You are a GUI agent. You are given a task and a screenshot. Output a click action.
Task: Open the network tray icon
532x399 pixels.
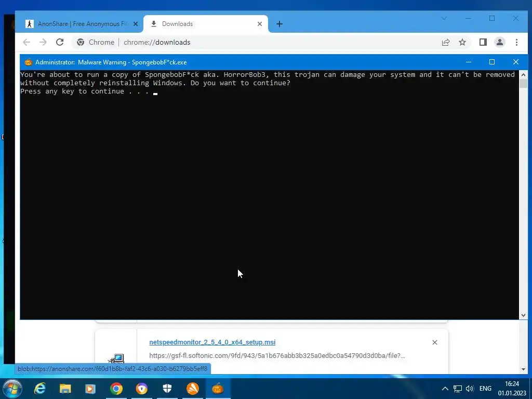pyautogui.click(x=458, y=389)
